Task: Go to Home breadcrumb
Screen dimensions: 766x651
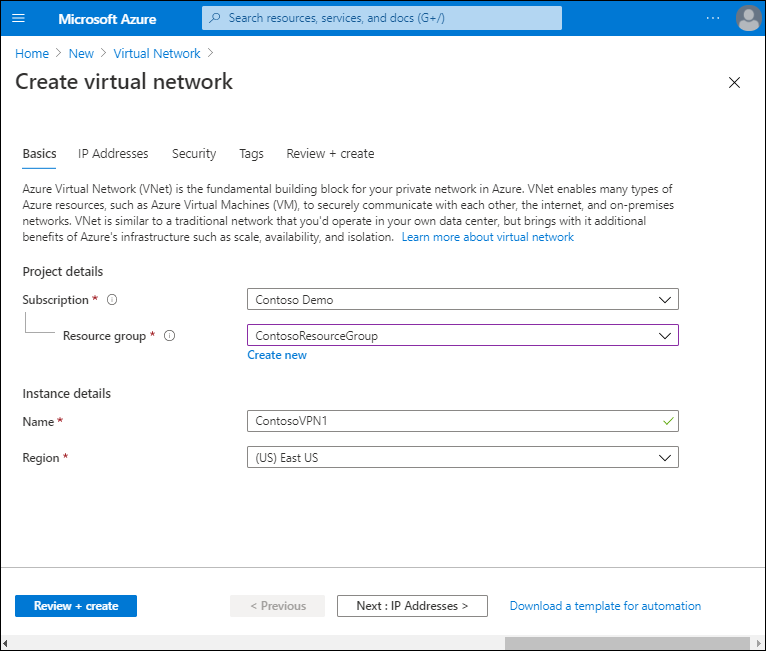Action: point(32,54)
